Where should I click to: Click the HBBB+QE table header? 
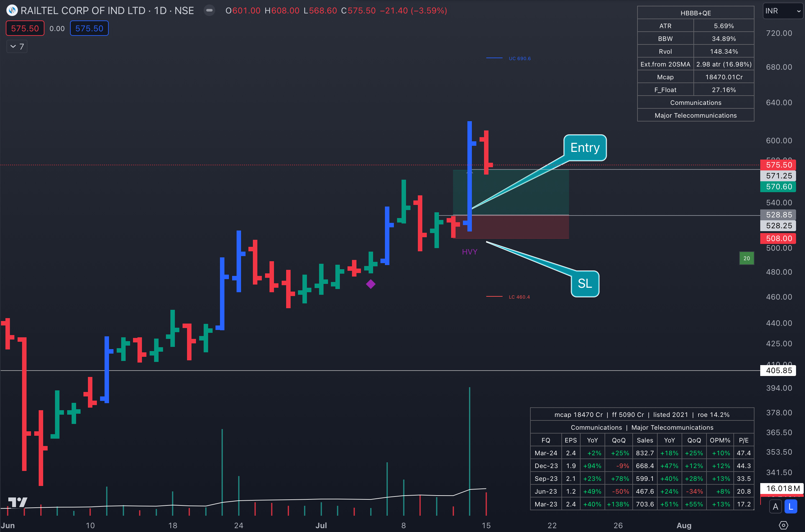click(695, 13)
